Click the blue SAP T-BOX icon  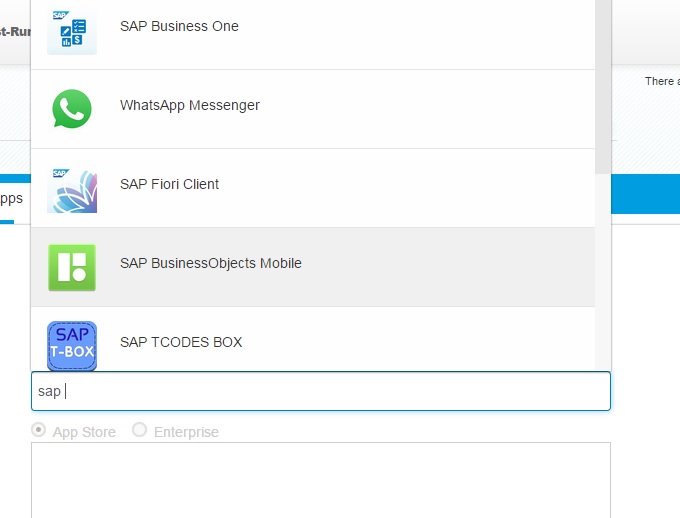tap(72, 345)
